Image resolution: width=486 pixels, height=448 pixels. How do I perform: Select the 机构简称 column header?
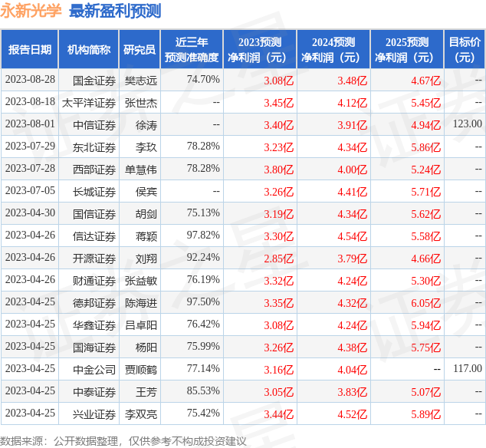tap(89, 50)
